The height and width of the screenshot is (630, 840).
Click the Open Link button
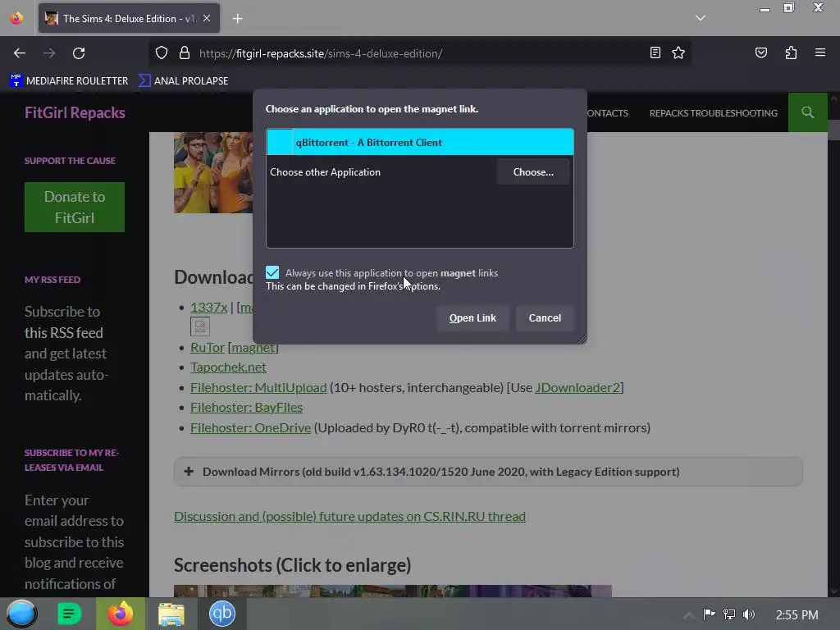pyautogui.click(x=472, y=317)
